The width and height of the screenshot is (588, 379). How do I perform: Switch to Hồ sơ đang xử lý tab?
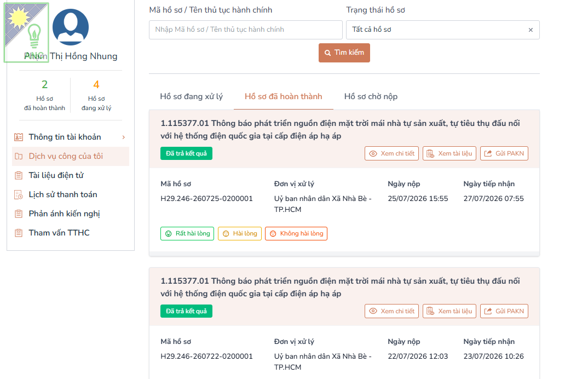coord(191,96)
